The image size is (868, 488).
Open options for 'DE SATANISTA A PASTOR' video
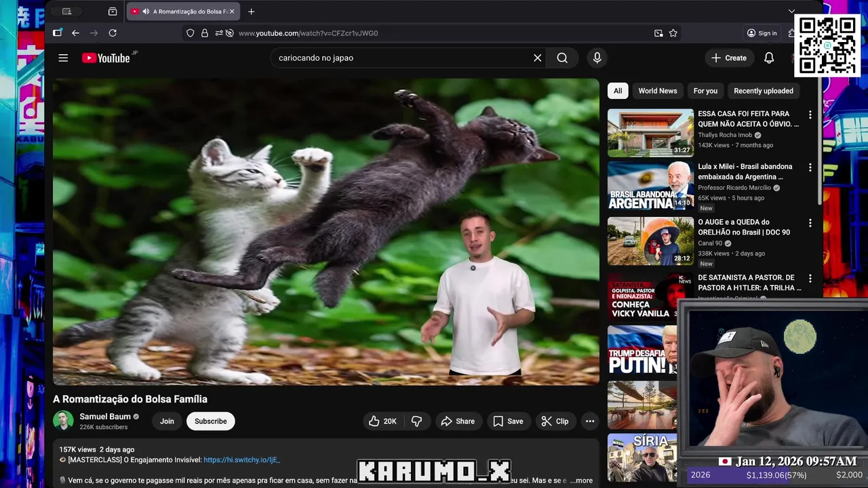click(810, 279)
